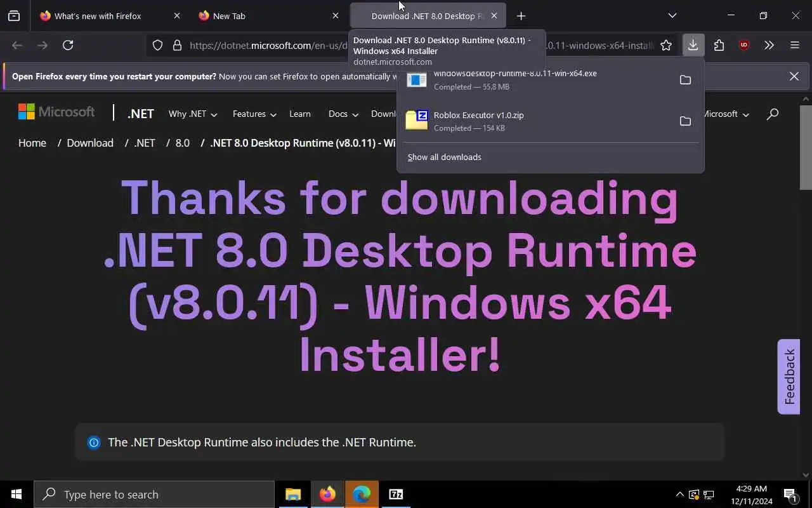Screen dimensions: 812x508
Task: Open 7-Zip taskbar icon
Action: pyautogui.click(x=396, y=494)
